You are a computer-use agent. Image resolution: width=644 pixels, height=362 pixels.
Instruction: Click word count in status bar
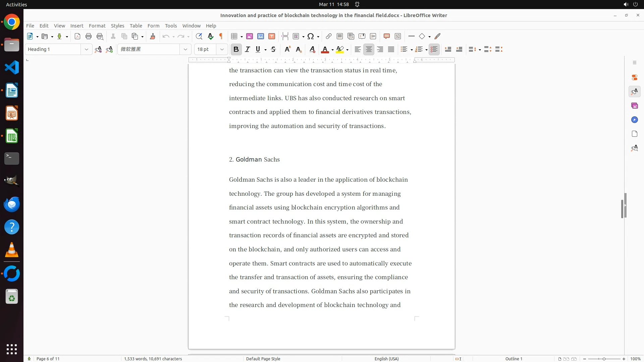(x=153, y=359)
